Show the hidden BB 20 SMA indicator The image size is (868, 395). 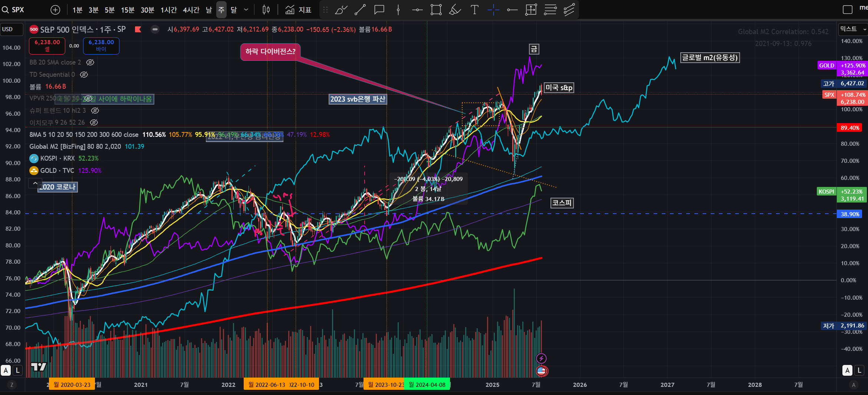pos(90,62)
